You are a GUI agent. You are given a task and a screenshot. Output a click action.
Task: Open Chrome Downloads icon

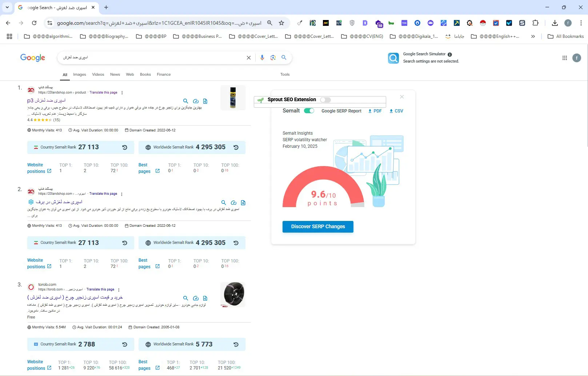[x=555, y=23]
